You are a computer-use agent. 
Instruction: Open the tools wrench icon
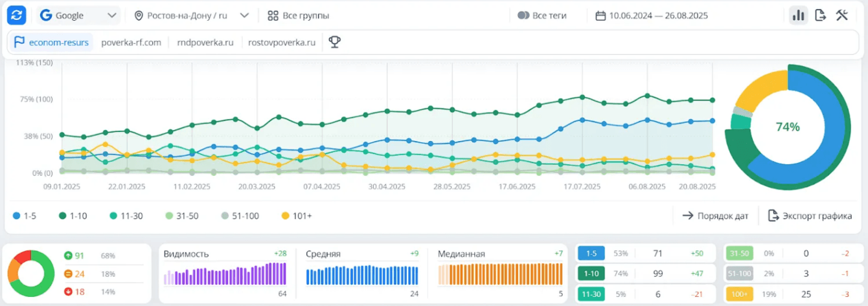[x=842, y=16]
